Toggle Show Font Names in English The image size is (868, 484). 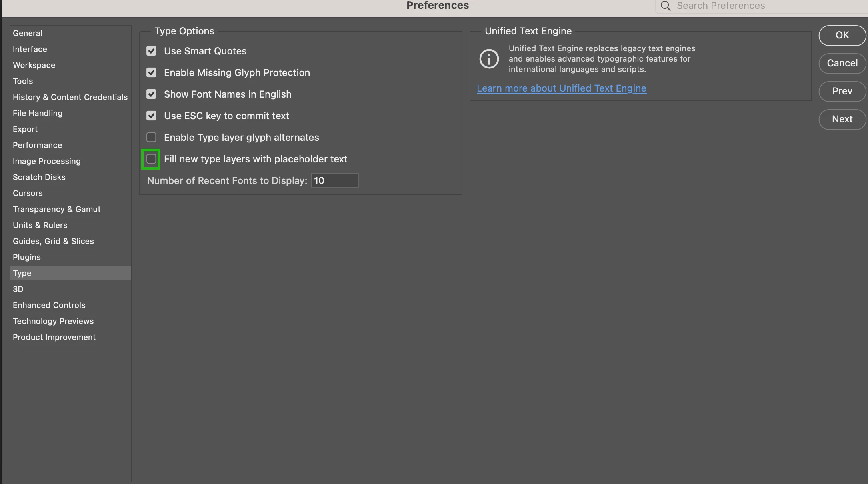point(151,94)
